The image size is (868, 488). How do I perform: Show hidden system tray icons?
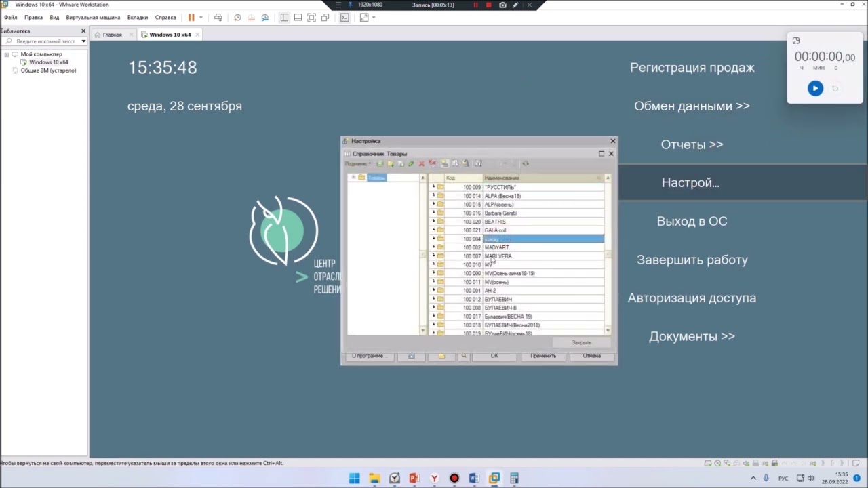[753, 479]
